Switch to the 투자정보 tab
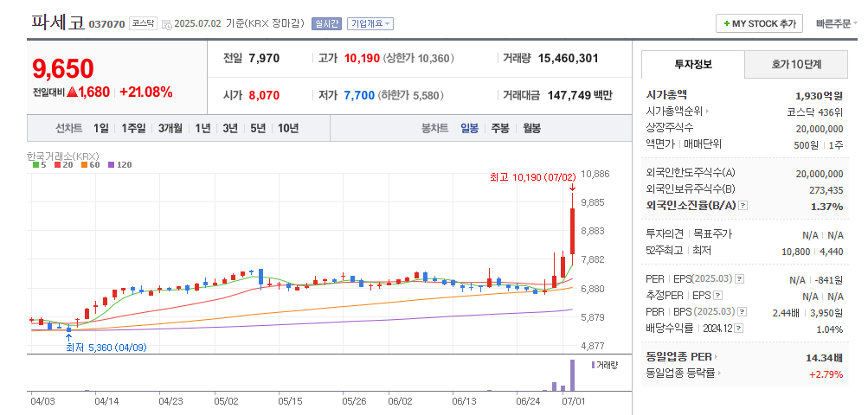This screenshot has width=868, height=415. click(693, 64)
